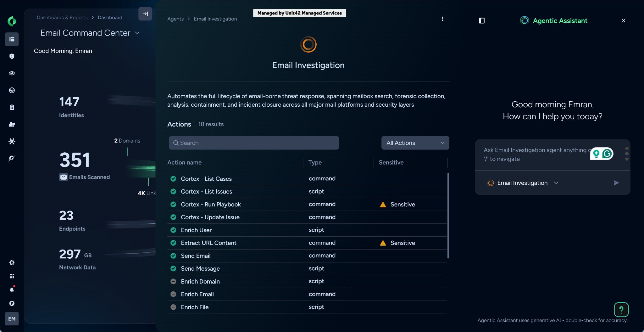
Task: Toggle disabled status for Enrich Email
Action: coord(173,294)
